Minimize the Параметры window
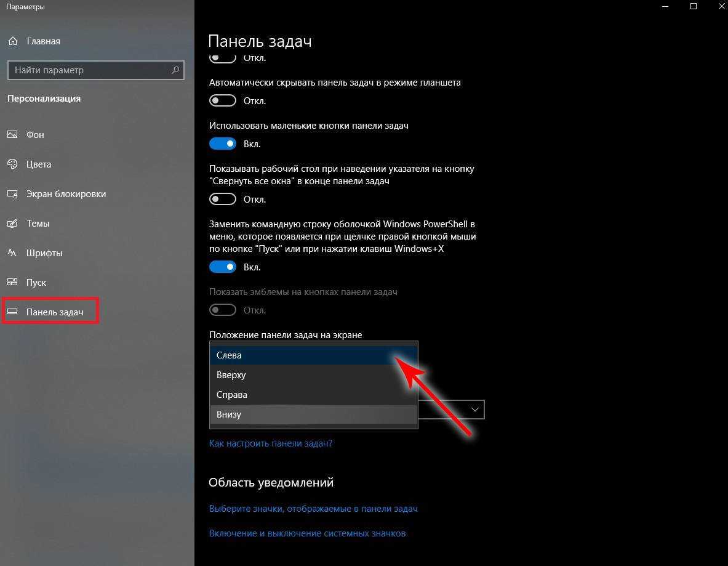728x566 pixels. (x=665, y=7)
